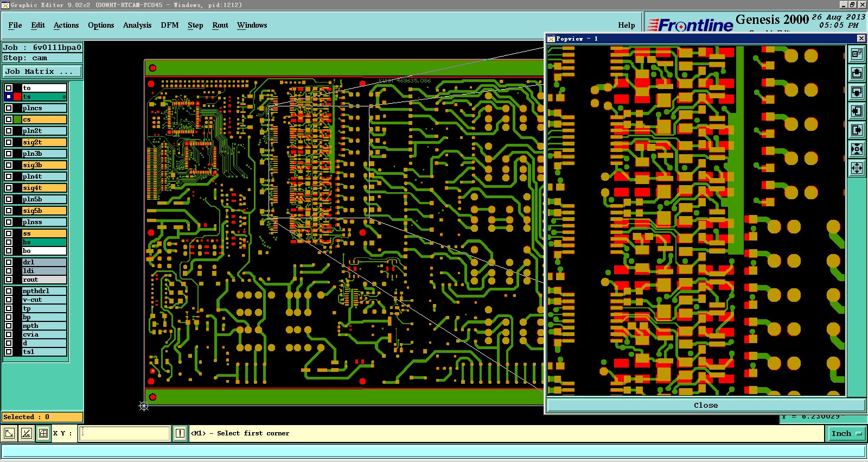Pan the Popview left with the left-arrow icon
868x462 pixels.
(857, 111)
